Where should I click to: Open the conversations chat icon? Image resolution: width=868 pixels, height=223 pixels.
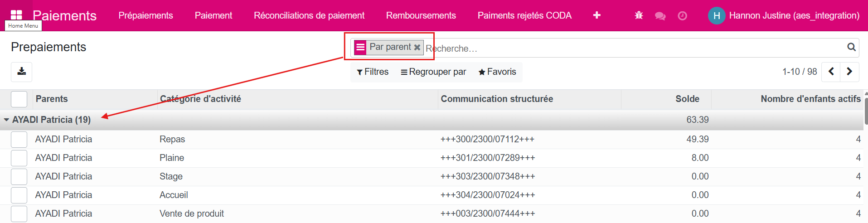click(660, 16)
